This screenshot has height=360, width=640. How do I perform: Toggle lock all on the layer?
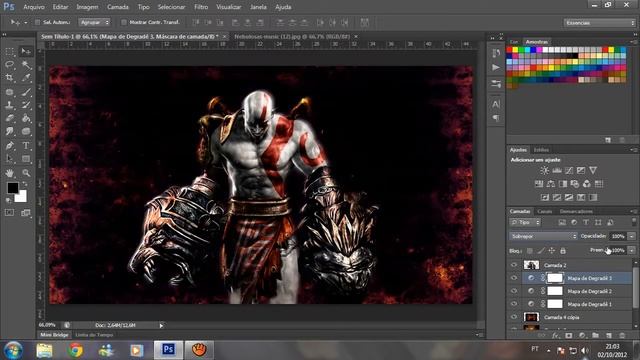click(563, 251)
